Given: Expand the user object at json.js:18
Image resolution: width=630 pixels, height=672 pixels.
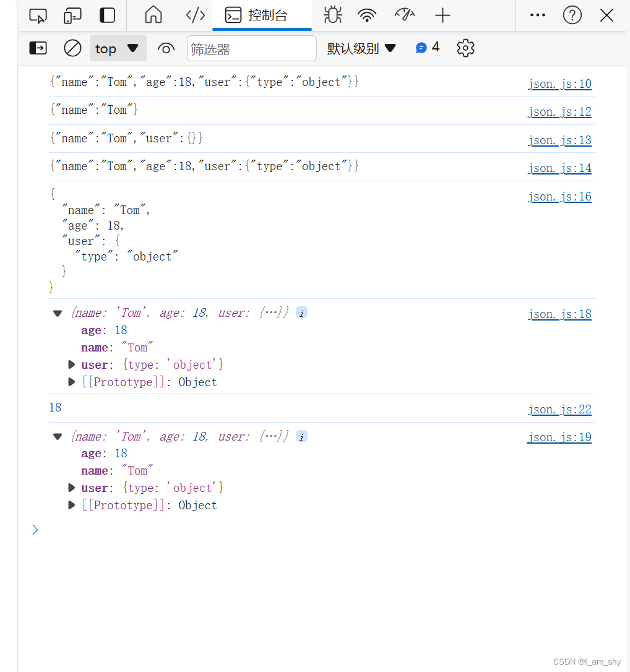Looking at the screenshot, I should (x=71, y=364).
